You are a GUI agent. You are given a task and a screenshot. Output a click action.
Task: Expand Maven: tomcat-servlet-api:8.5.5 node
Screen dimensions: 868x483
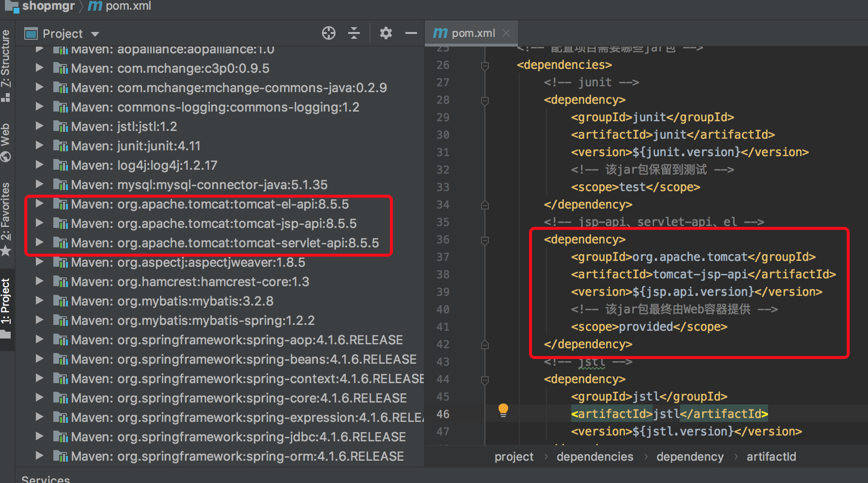click(40, 242)
